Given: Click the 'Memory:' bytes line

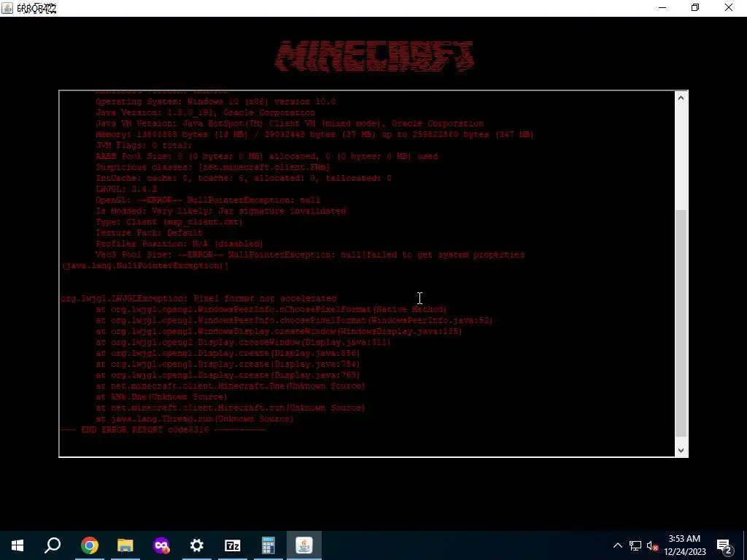Looking at the screenshot, I should pos(314,134).
